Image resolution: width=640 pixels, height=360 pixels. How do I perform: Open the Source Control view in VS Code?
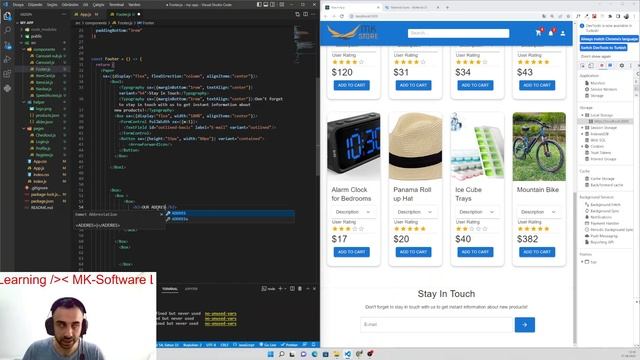[7, 45]
